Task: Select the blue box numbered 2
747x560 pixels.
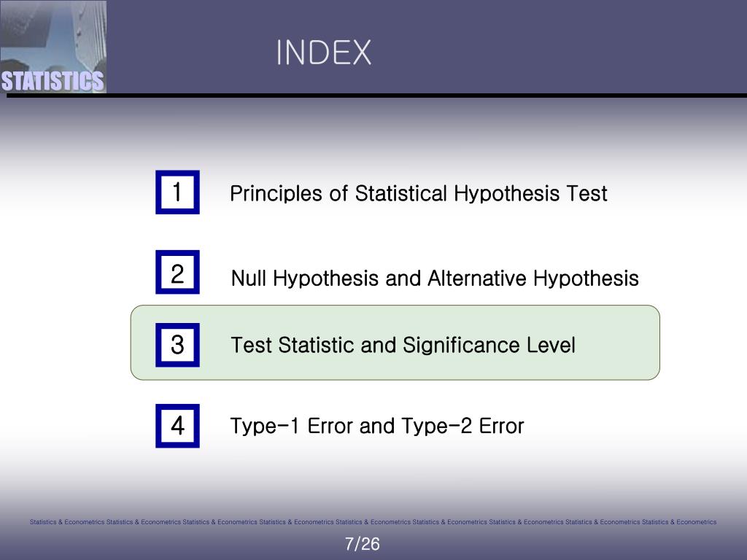Action: coord(177,272)
